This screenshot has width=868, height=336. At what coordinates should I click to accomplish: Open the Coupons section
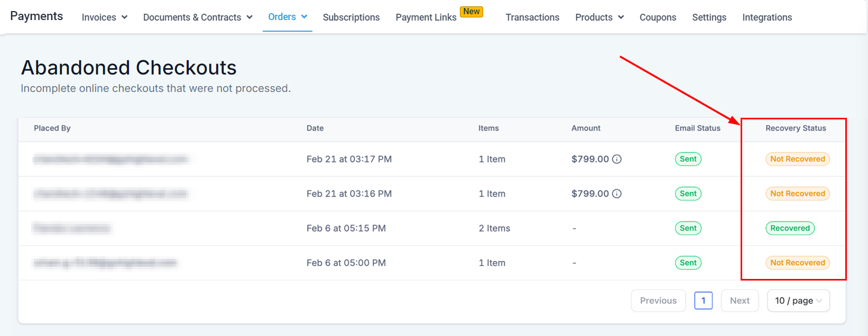click(658, 17)
